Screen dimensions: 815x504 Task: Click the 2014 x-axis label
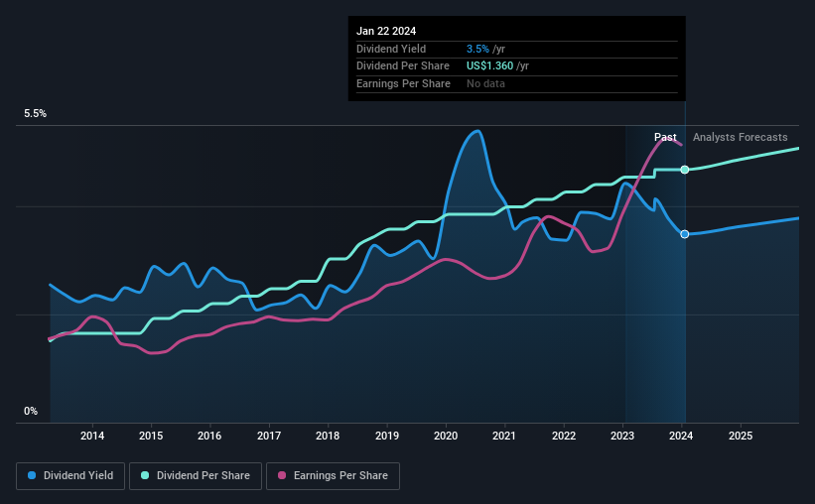92,436
